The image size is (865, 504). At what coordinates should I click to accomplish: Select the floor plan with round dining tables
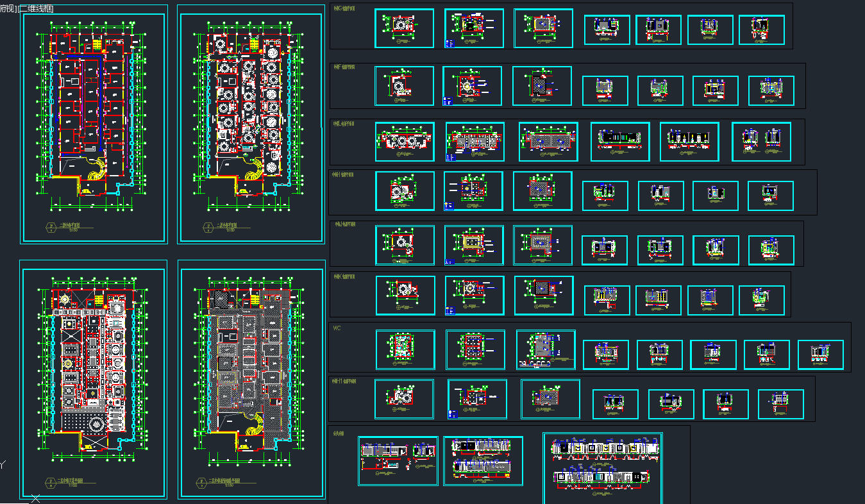pos(250,124)
